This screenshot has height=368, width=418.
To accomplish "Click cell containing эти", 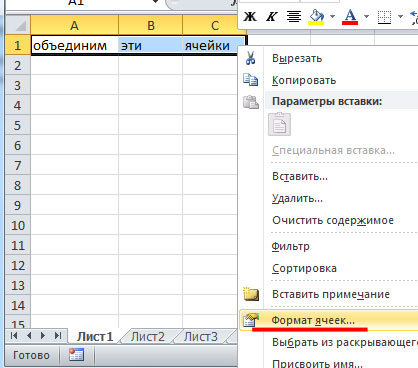I will tap(150, 45).
